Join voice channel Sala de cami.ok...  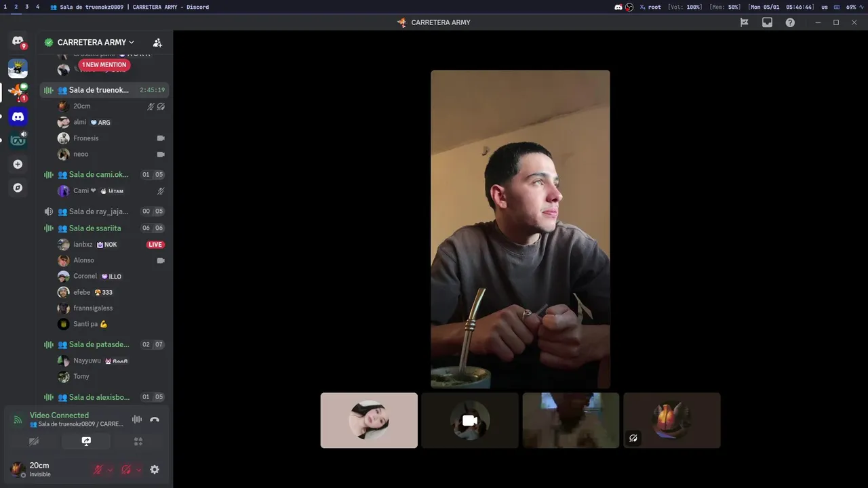point(104,175)
